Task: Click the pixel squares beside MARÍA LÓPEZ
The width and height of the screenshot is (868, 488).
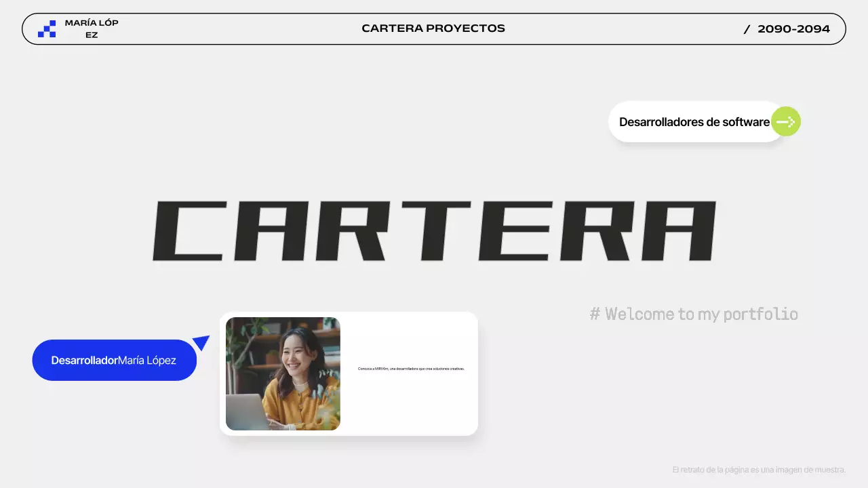Action: 46,28
